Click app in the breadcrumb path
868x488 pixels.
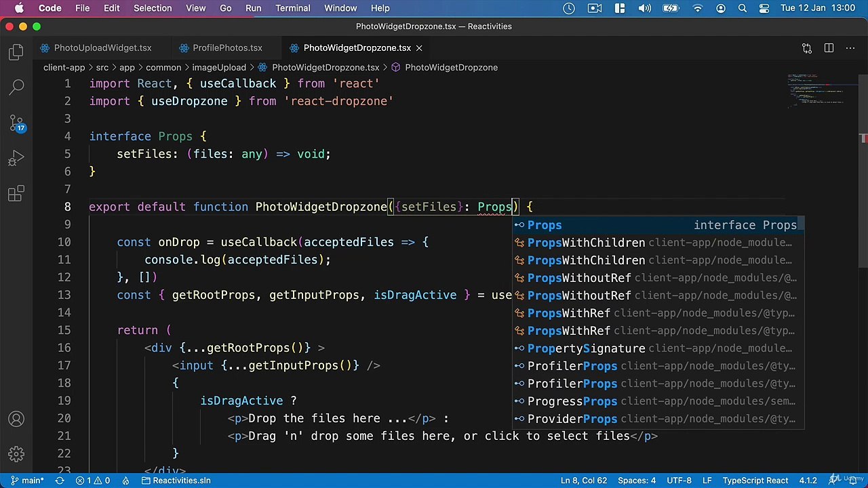127,67
